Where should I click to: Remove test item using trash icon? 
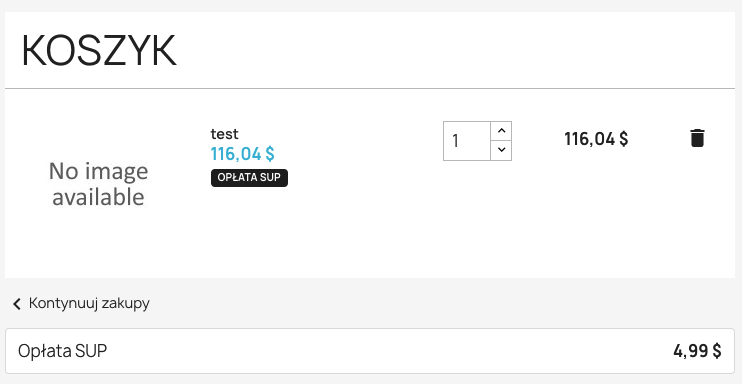pyautogui.click(x=697, y=138)
